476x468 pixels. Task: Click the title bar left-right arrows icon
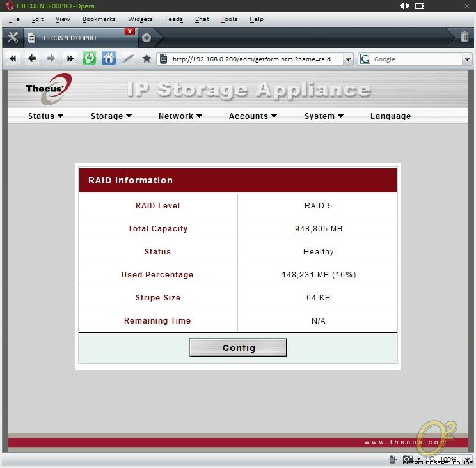click(404, 6)
